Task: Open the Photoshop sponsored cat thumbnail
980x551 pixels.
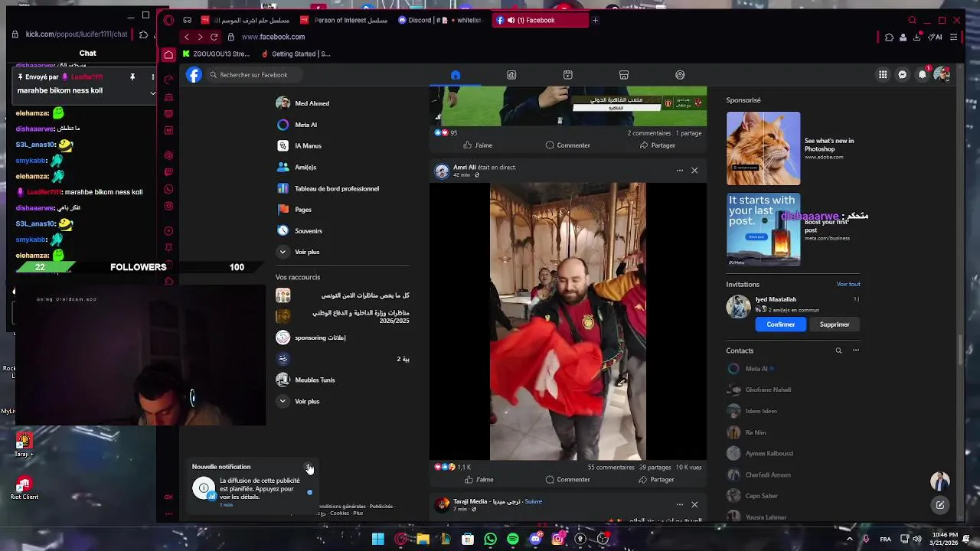Action: point(763,148)
